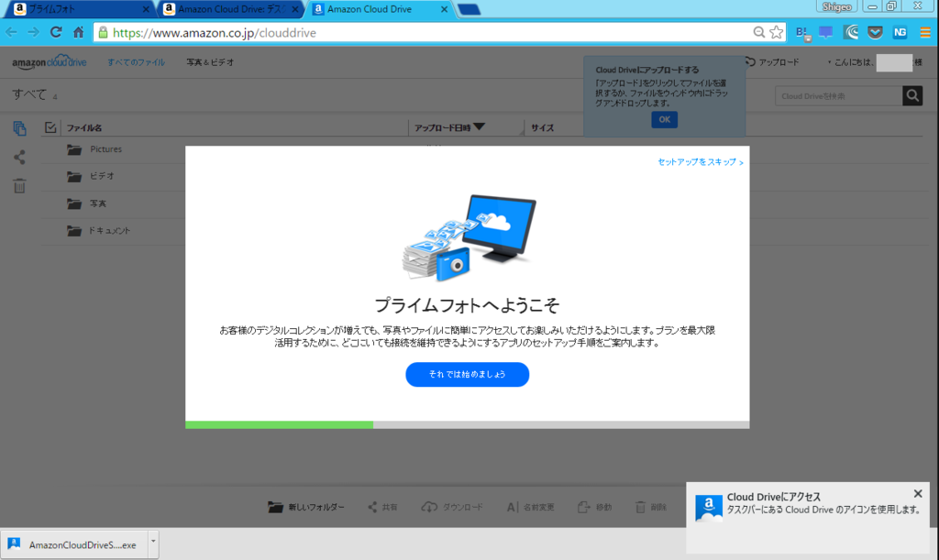Click 移動 in the bottom toolbar
This screenshot has width=939, height=560.
tap(594, 507)
